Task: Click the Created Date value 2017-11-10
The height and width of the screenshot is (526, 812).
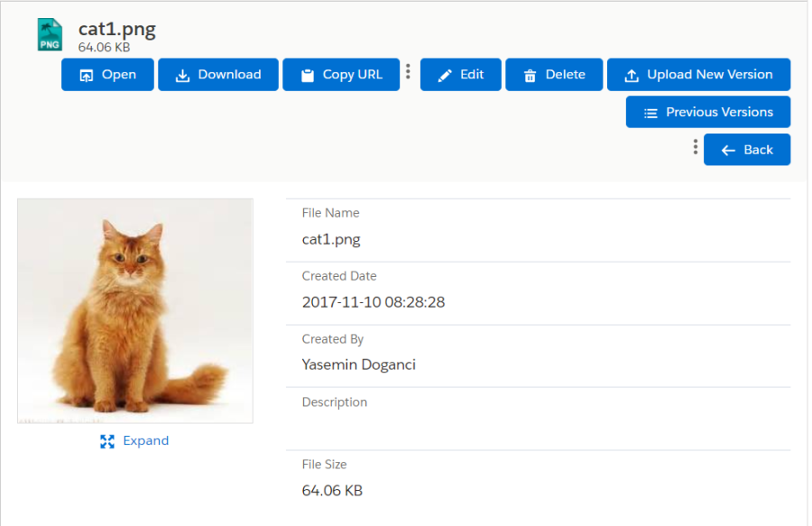Action: [x=373, y=302]
